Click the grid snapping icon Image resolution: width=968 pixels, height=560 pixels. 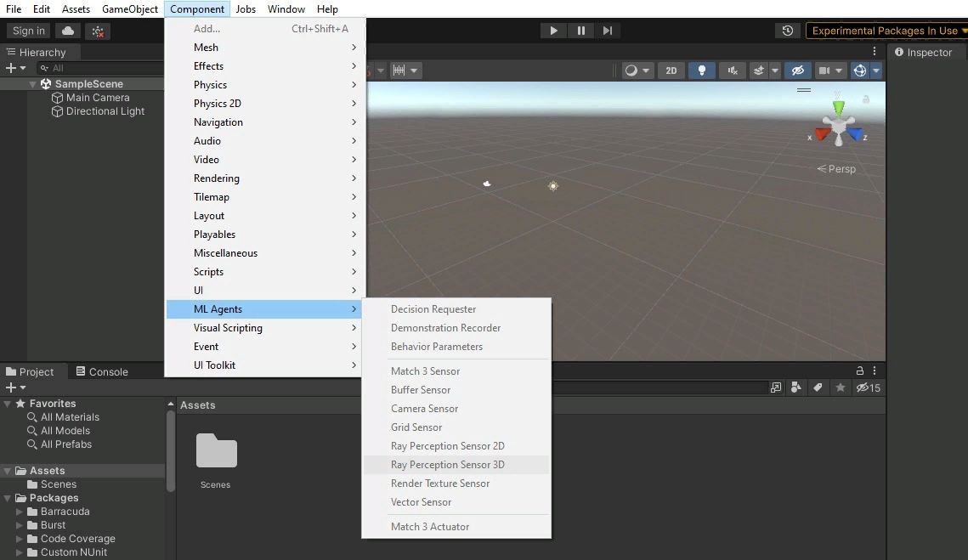coord(399,71)
